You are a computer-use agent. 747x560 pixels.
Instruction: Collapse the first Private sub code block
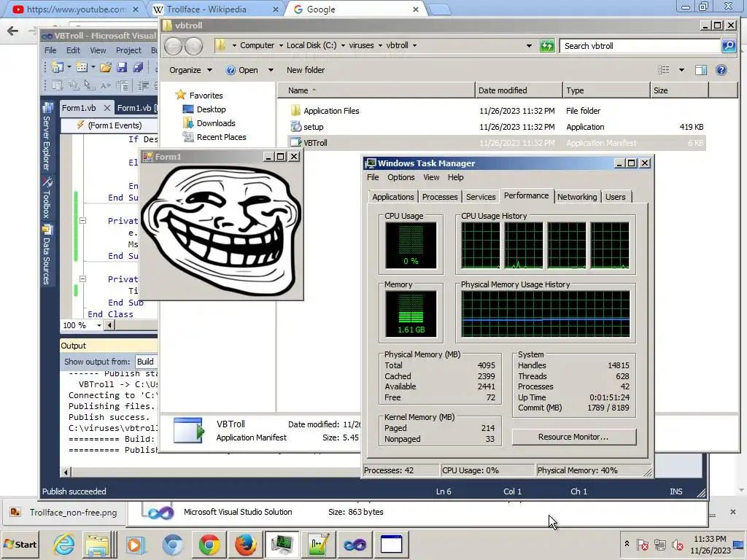[x=82, y=220]
